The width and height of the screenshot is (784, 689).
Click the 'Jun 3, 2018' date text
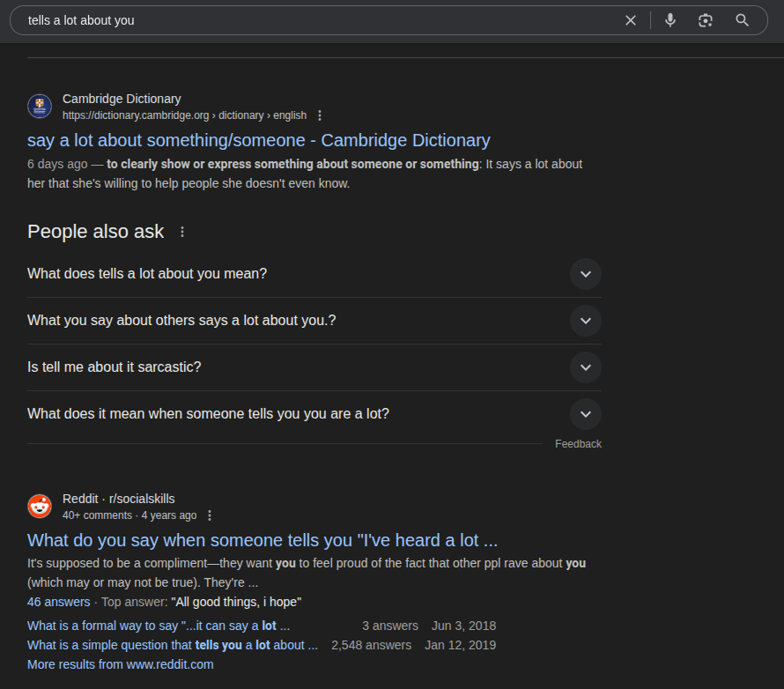[463, 626]
